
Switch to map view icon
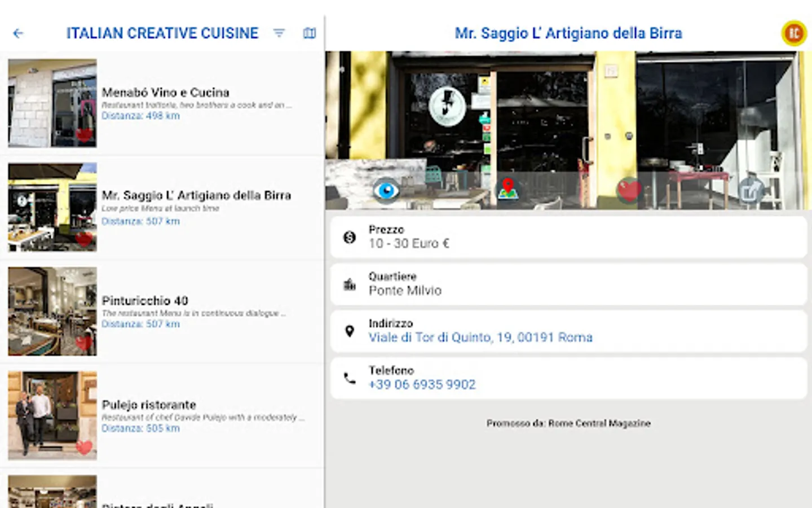[309, 33]
